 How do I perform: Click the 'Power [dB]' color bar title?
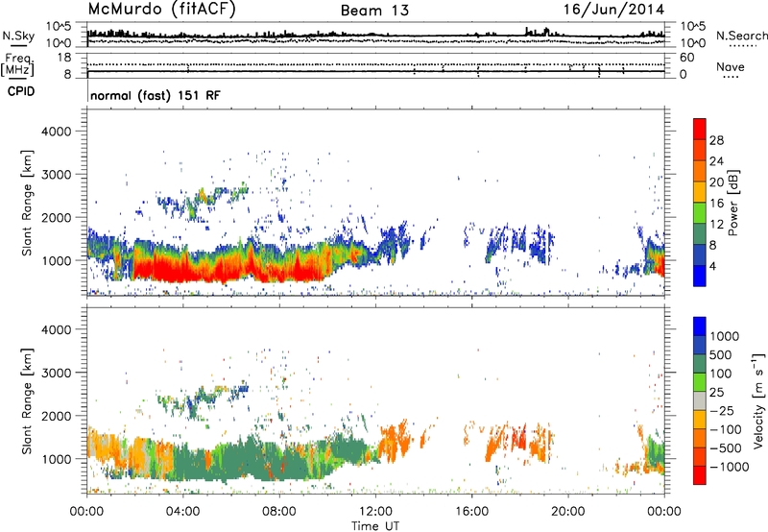[x=732, y=203]
